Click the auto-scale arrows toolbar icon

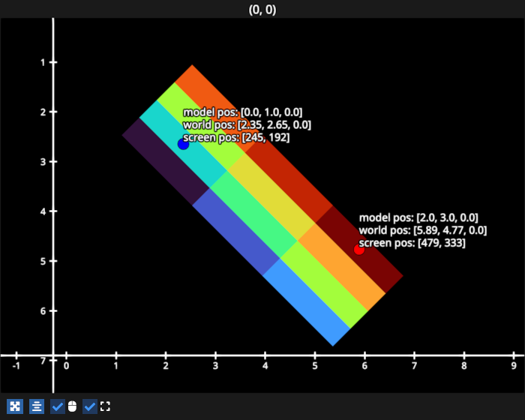click(x=15, y=406)
